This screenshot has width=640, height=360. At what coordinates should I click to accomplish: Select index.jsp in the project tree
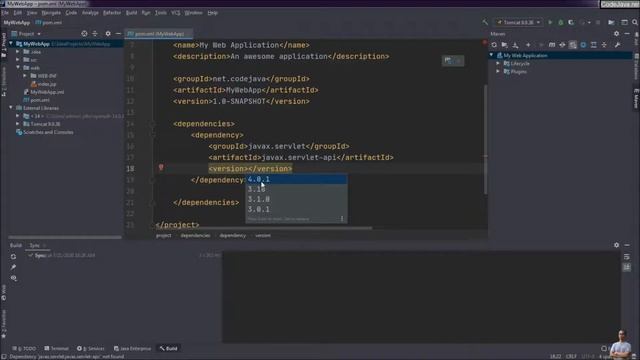pyautogui.click(x=43, y=84)
